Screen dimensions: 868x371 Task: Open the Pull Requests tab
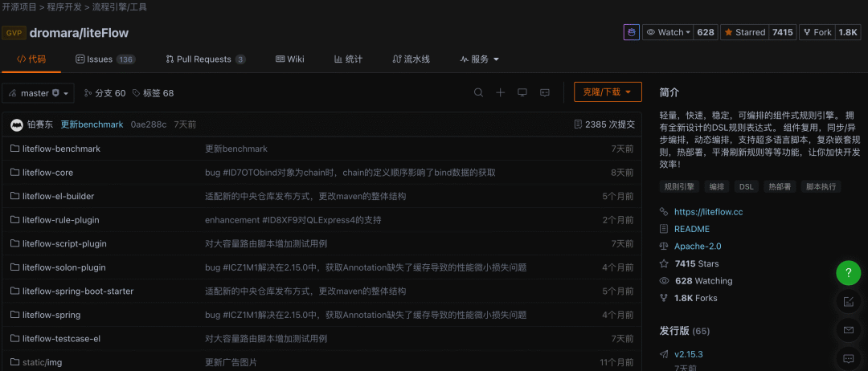tap(206, 59)
